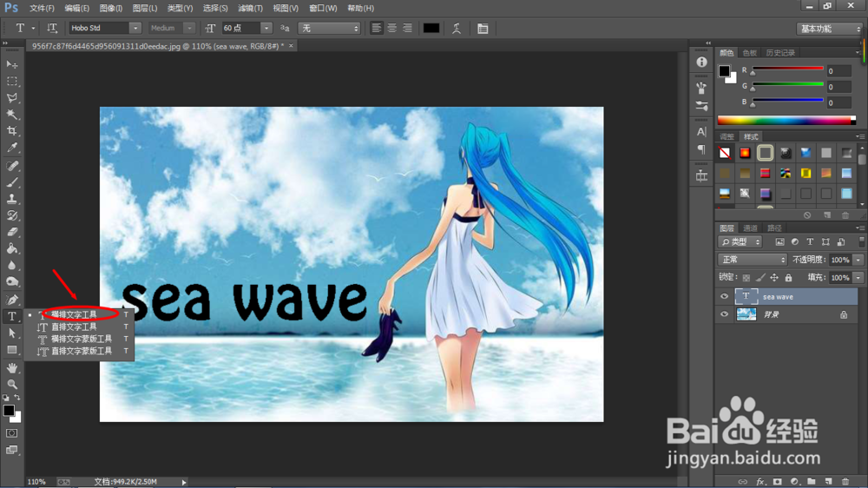The image size is (868, 488).
Task: Toggle lock image pixels
Action: [x=760, y=278]
